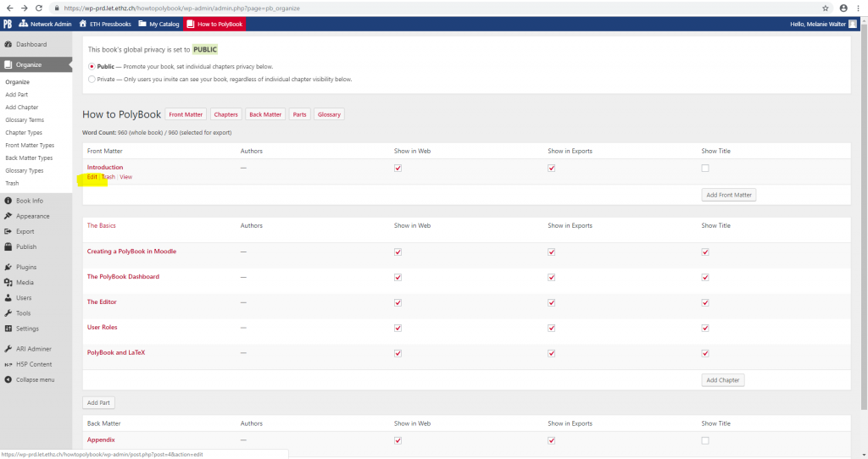Screen dimensions: 868x459
Task: Open Back Matter Types submenu item
Action: click(x=29, y=158)
